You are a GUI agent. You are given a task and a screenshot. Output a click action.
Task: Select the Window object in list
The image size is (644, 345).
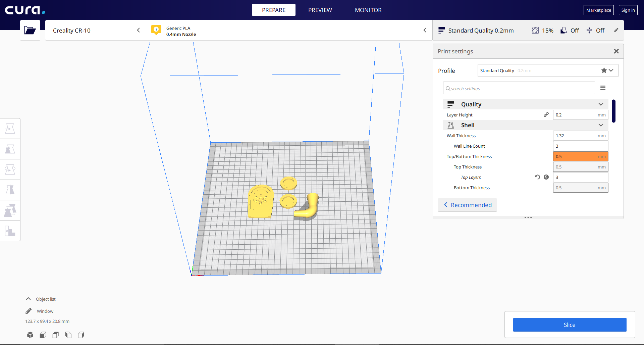pos(45,311)
